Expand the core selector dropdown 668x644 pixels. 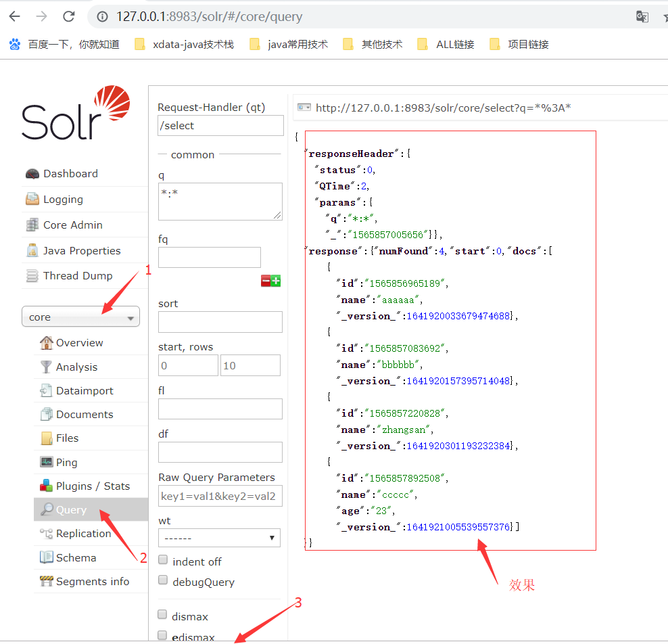[x=80, y=317]
